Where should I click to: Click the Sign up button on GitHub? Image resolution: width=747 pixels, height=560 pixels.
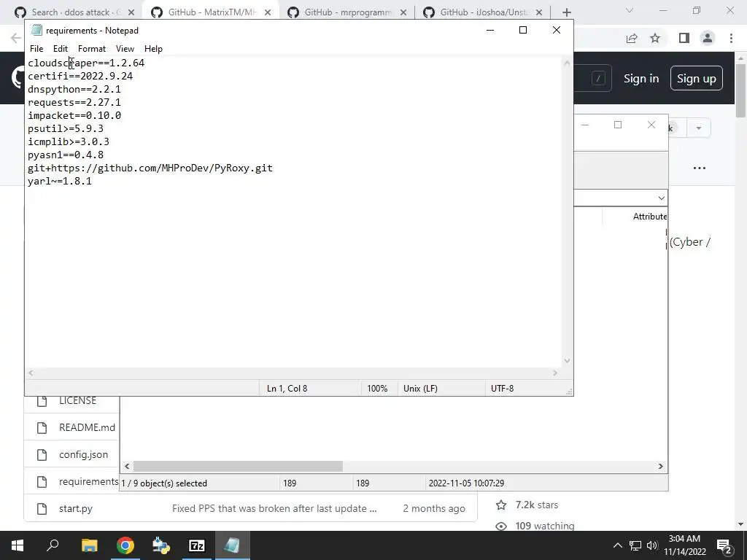click(696, 79)
